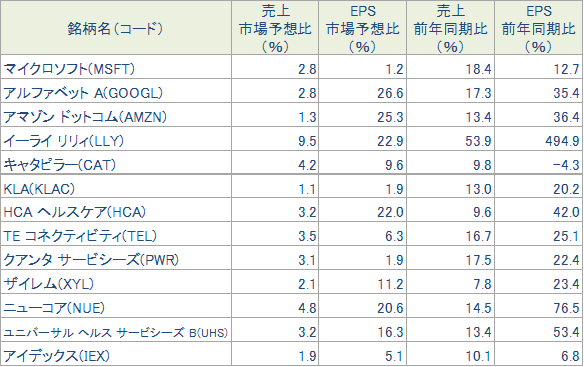This screenshot has height=367, width=584.
Task: Select the アマゾン ドットコム(AMZN) cell
Action: point(85,117)
